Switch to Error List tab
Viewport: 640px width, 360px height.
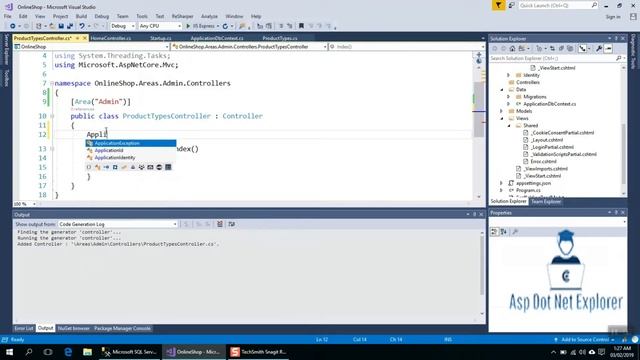click(x=24, y=328)
